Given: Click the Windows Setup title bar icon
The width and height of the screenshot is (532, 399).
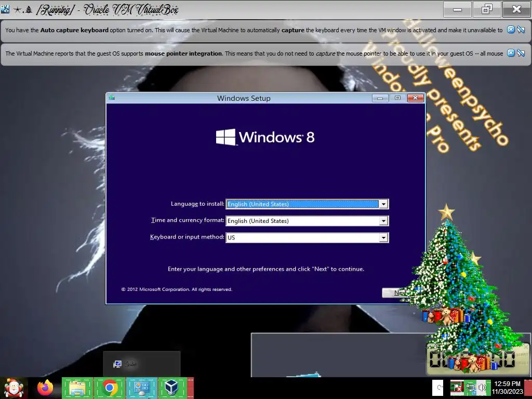Looking at the screenshot, I should point(112,98).
